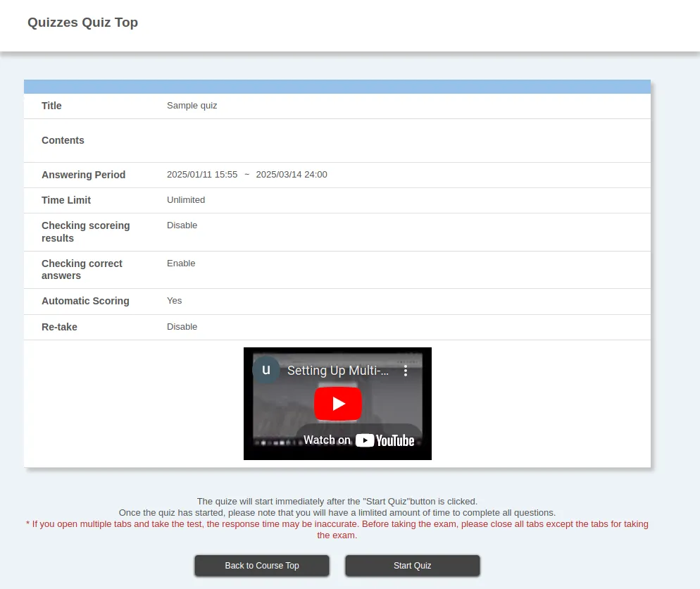Viewport: 700px width, 589px height.
Task: Click the YouTube logo in the video
Action: point(385,440)
